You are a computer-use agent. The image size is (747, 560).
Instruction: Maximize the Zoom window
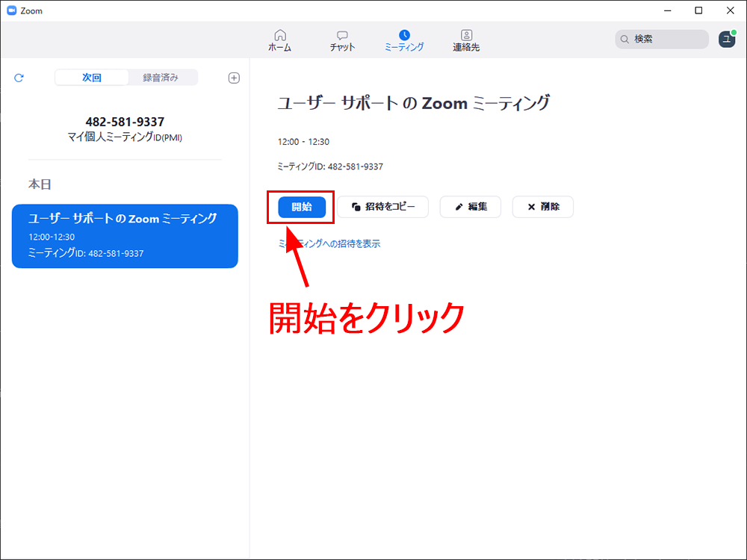tap(698, 10)
